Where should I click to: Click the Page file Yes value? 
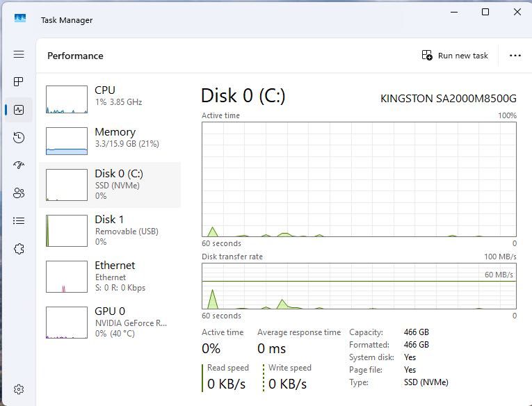click(410, 370)
